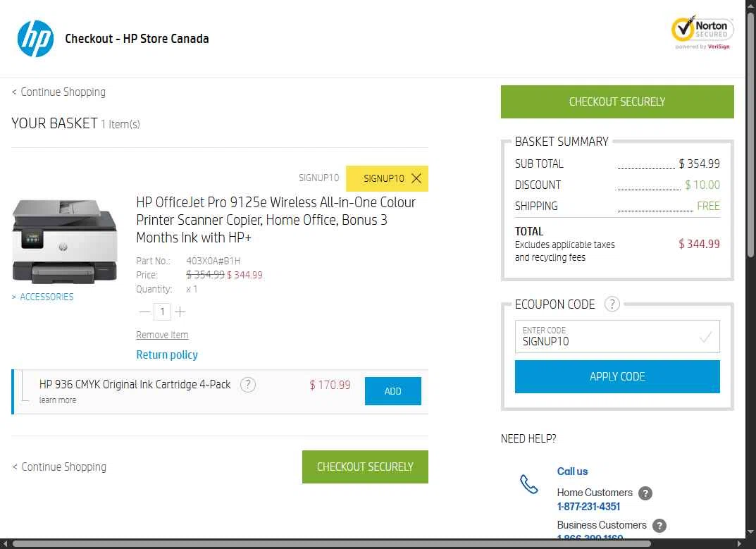Click the Call us heading
Screen dimensions: 756x549
pos(572,471)
